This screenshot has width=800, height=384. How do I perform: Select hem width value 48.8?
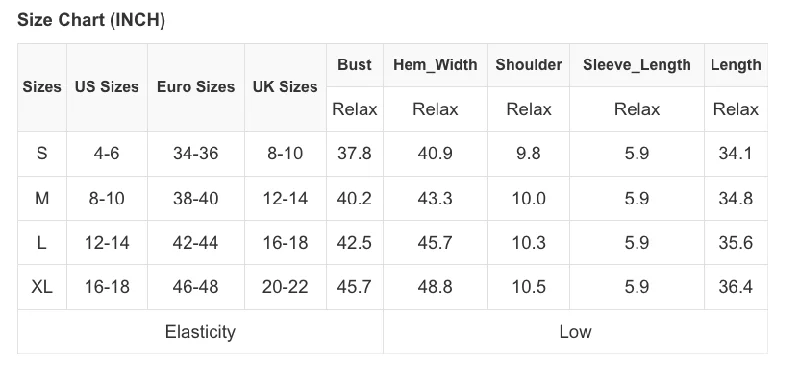click(435, 287)
